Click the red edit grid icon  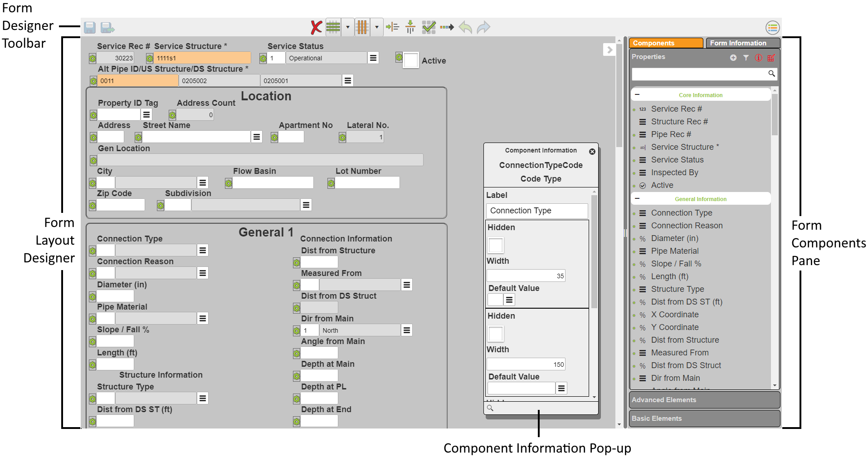click(x=771, y=58)
